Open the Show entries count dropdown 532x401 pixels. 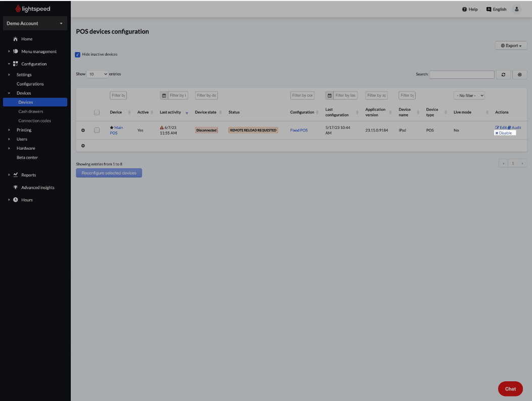tap(98, 74)
